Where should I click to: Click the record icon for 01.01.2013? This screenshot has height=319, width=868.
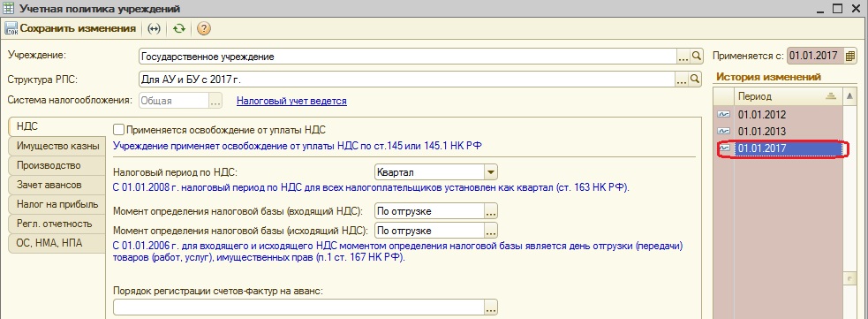724,132
